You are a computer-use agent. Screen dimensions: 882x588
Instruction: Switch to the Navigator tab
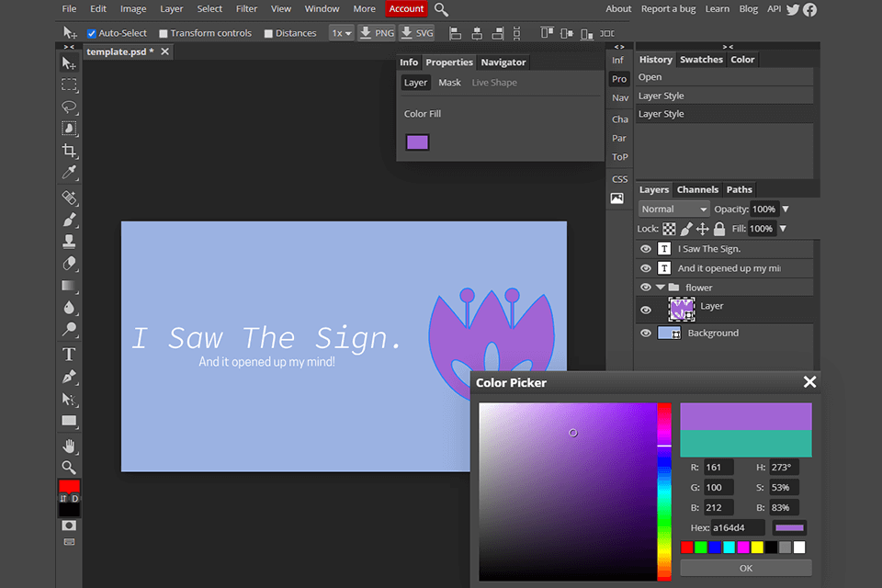[503, 62]
